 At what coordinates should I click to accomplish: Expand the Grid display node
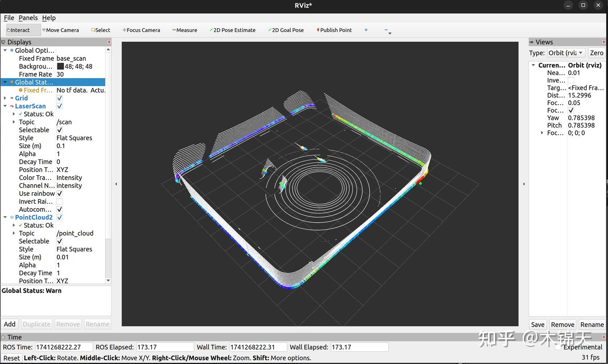(x=5, y=98)
